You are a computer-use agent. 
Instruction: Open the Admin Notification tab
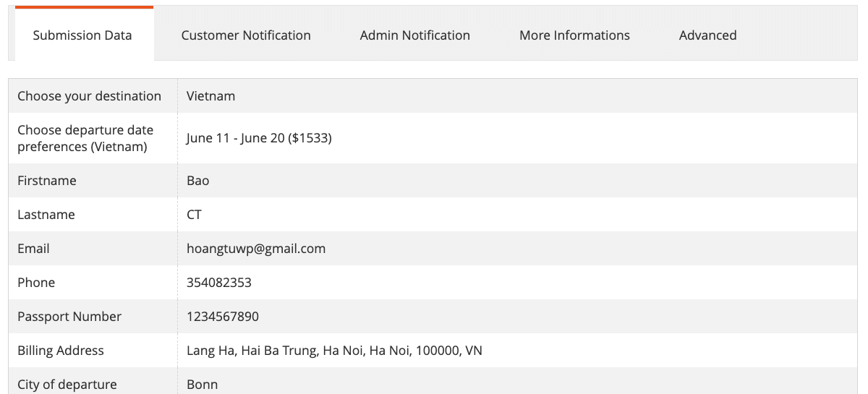415,35
